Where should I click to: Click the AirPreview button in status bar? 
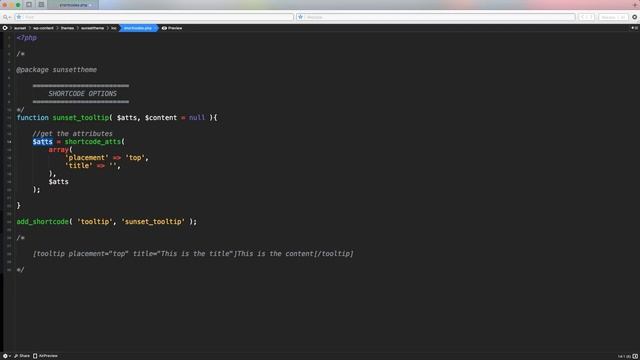point(45,356)
